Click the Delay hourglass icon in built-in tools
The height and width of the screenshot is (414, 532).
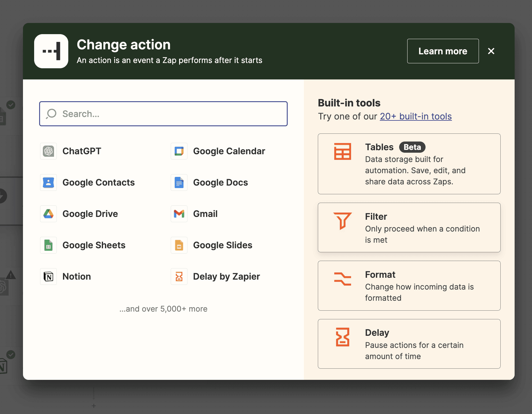coord(343,337)
